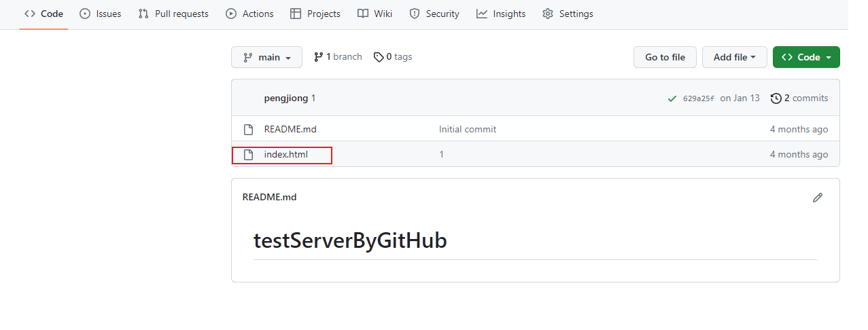The image size is (868, 330).
Task: View the 1 branch link
Action: [338, 57]
